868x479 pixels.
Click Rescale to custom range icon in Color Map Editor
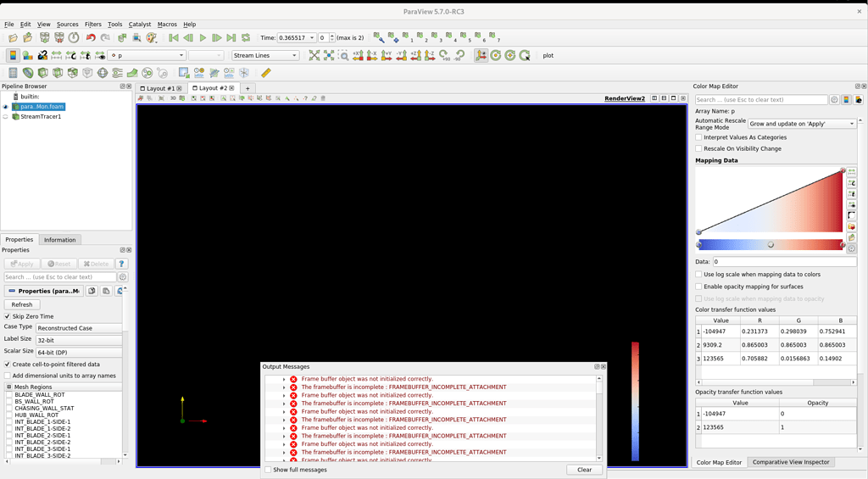tap(851, 183)
